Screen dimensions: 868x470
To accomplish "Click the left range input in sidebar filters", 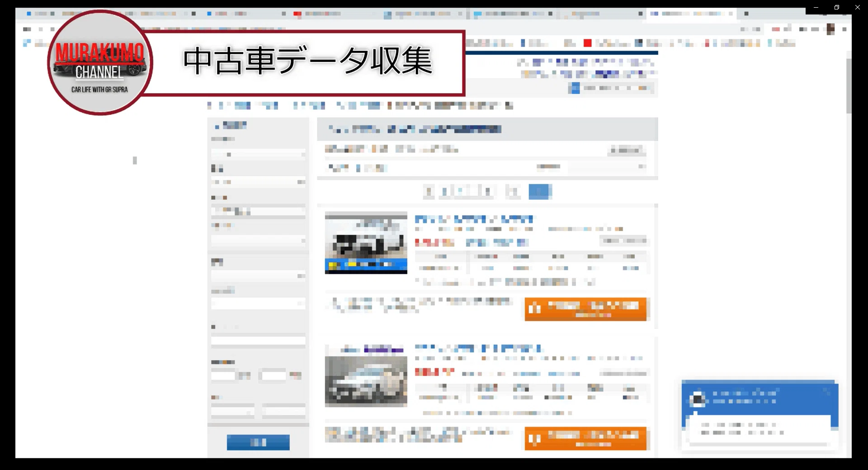I will pos(223,375).
